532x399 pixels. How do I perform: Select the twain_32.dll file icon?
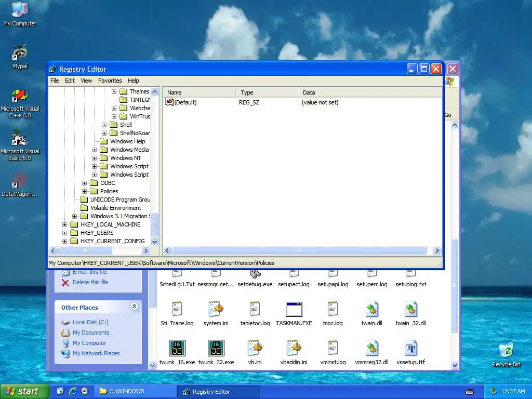[x=411, y=309]
